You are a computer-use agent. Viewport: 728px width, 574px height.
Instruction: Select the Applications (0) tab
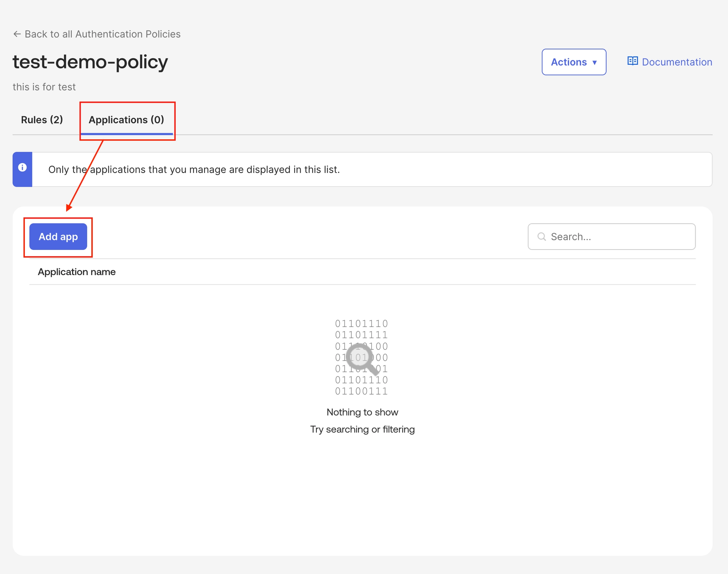tap(126, 120)
